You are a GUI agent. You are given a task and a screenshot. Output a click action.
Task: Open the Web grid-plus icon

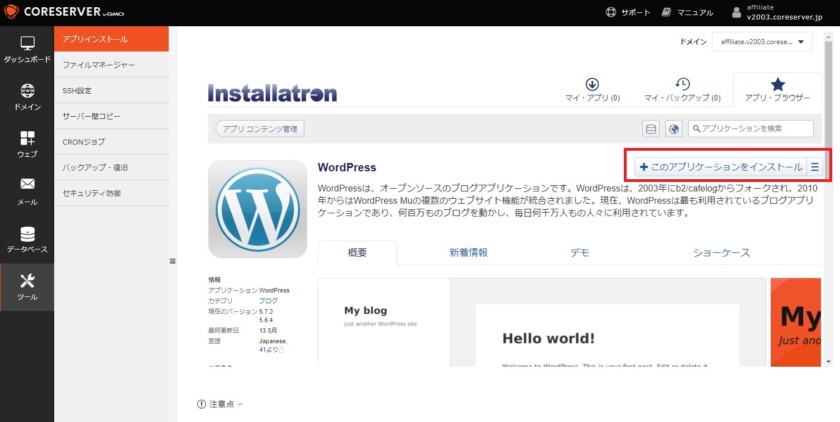pyautogui.click(x=27, y=138)
